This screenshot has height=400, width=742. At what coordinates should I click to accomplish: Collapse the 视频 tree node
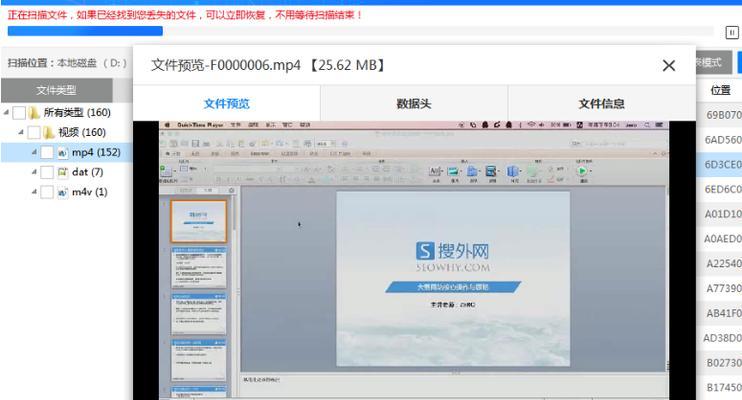pos(21,133)
